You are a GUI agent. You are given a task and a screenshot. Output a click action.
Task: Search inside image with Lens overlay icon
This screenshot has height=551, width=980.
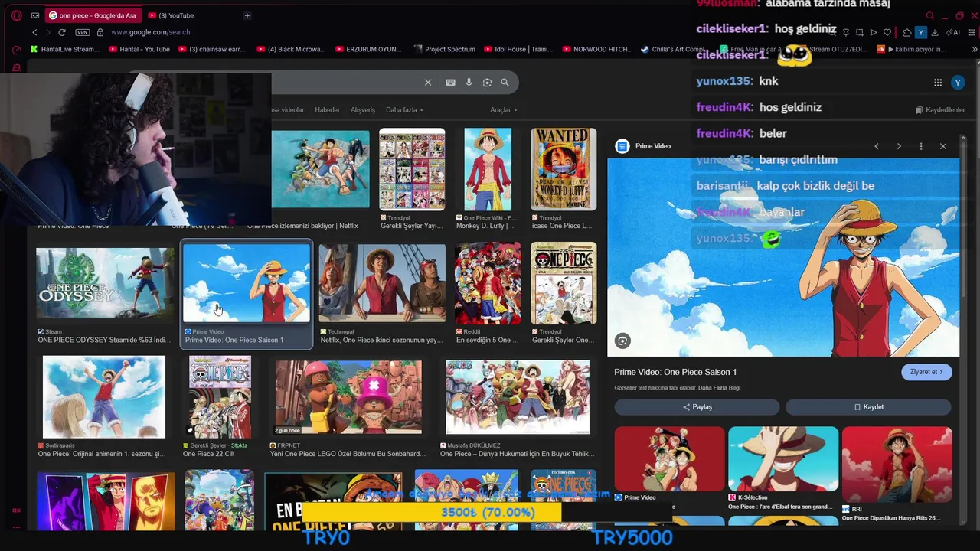(x=622, y=341)
